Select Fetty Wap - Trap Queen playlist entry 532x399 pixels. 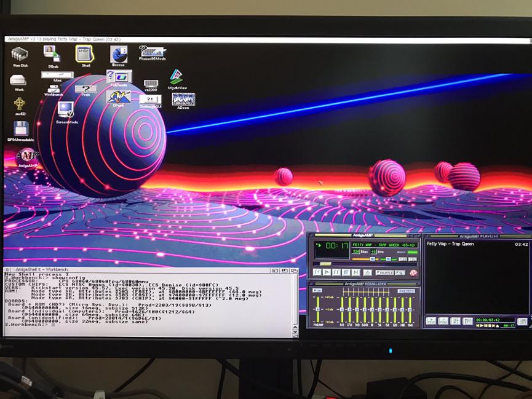click(x=450, y=244)
